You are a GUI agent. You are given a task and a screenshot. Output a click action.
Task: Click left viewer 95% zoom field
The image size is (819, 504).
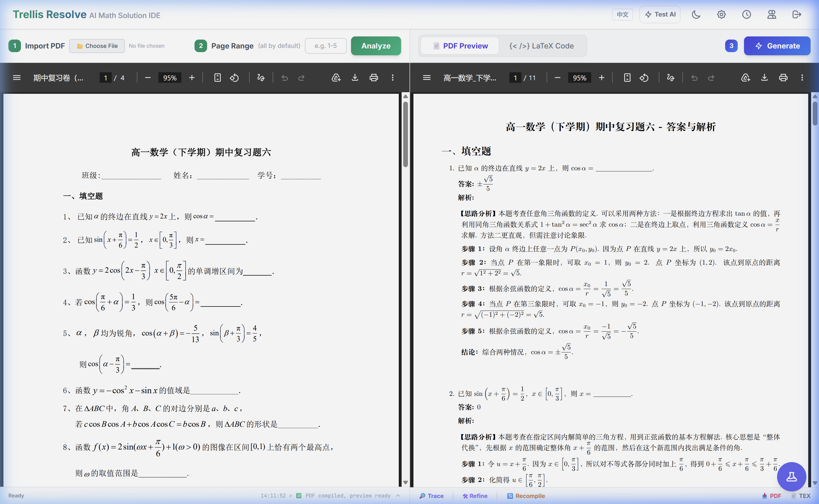169,78
